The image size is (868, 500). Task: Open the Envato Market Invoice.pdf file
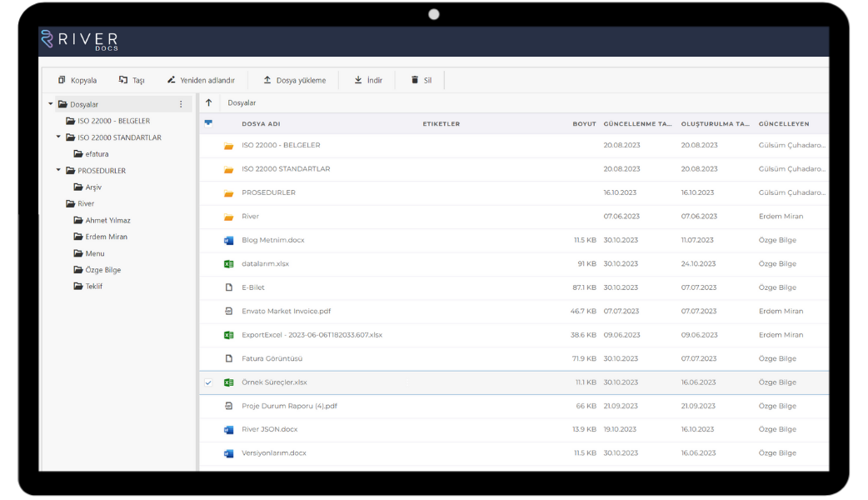pos(286,311)
